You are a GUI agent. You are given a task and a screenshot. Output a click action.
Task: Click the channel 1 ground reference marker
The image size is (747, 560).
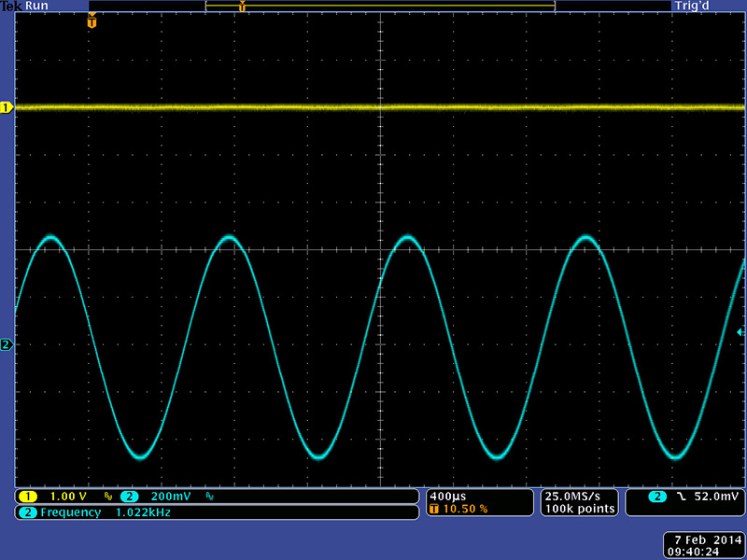pyautogui.click(x=7, y=108)
